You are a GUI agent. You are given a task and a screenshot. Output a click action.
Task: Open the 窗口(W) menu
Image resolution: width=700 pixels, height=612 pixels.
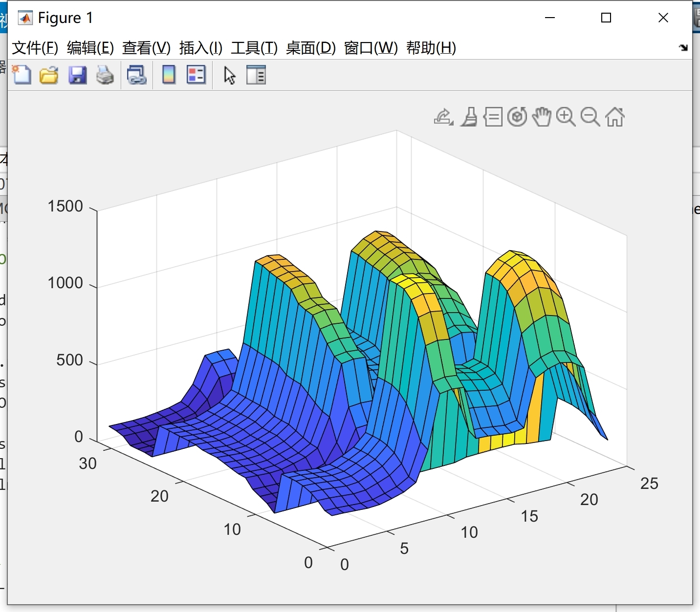pyautogui.click(x=371, y=48)
